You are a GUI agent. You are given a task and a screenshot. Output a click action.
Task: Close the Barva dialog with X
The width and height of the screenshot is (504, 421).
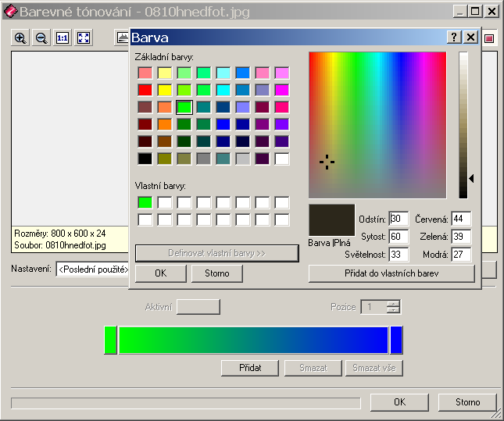[x=470, y=37]
